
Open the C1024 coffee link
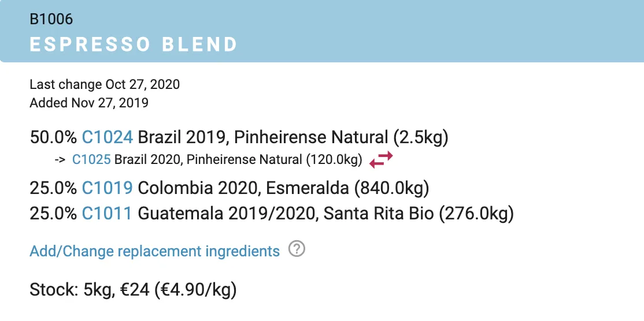pos(108,137)
